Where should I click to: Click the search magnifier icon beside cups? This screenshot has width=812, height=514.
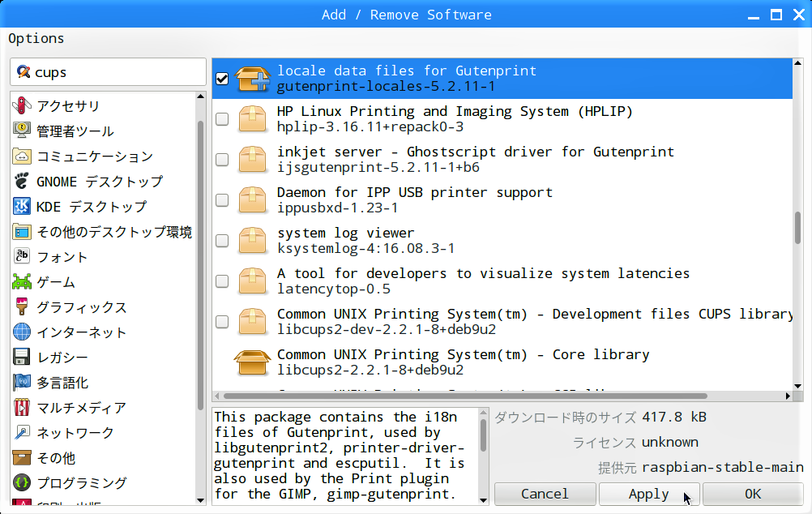(x=23, y=71)
